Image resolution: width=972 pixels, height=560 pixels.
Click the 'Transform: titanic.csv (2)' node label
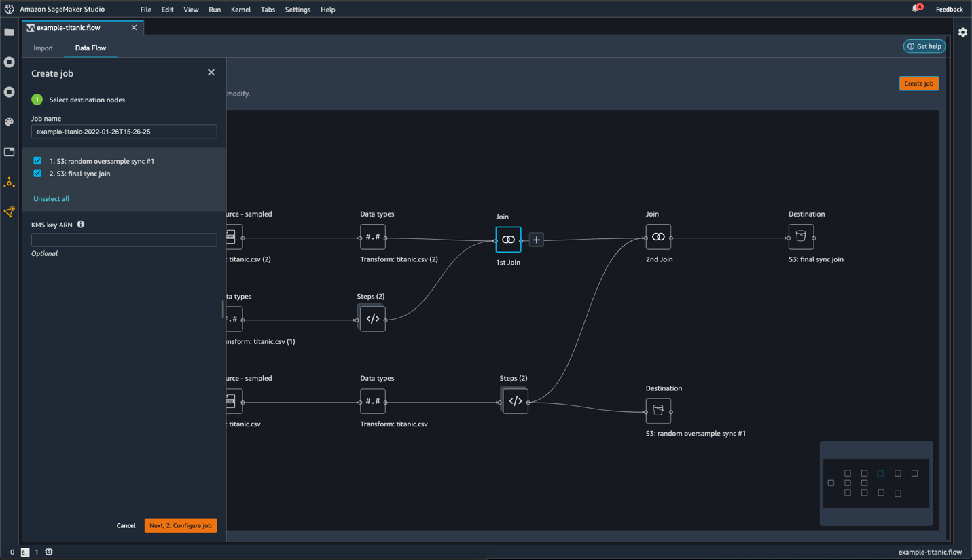pyautogui.click(x=399, y=259)
